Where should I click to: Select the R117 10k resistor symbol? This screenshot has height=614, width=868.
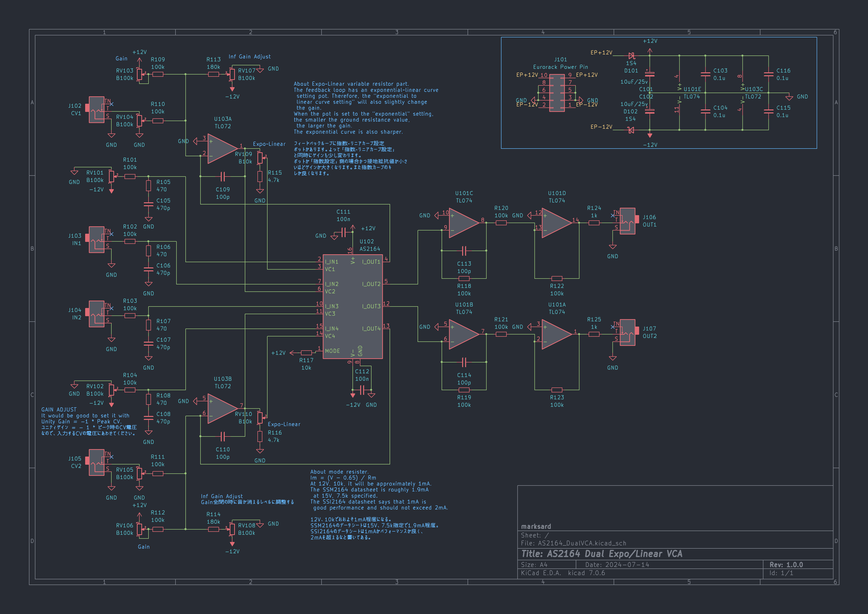[x=306, y=353]
